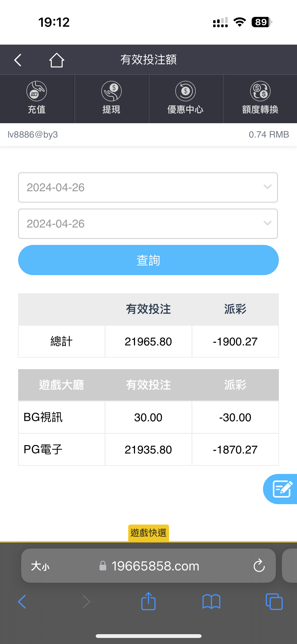
Task: Expand the end date dropdown
Action: [148, 224]
